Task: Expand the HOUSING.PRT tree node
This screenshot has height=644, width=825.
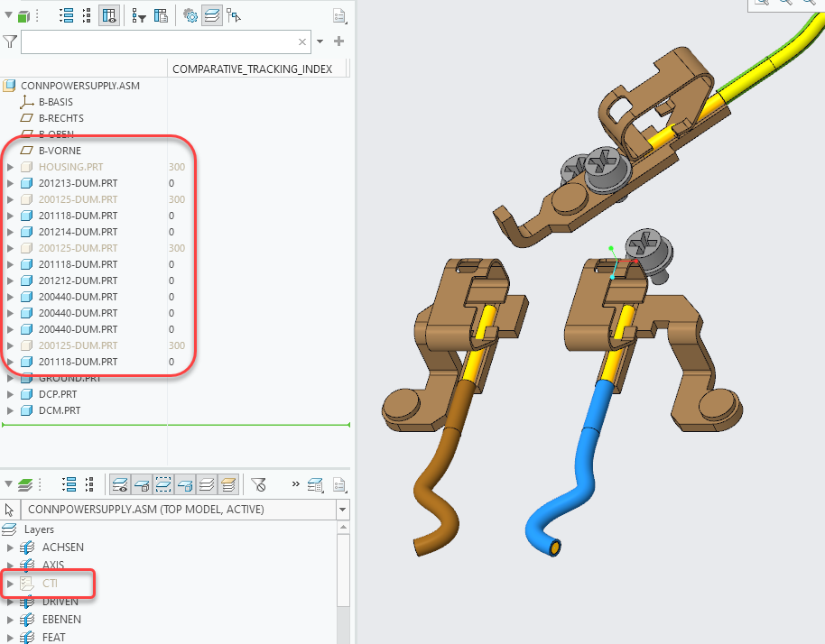Action: [x=10, y=167]
